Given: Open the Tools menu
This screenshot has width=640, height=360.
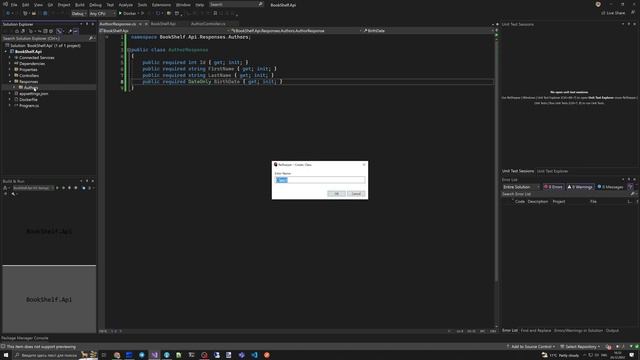Looking at the screenshot, I should click(142, 4).
